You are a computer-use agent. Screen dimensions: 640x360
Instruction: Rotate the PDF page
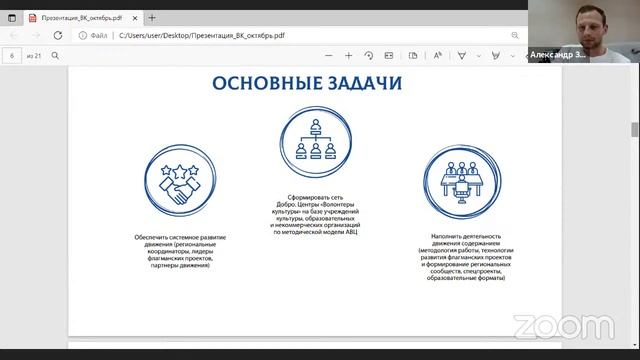[369, 56]
